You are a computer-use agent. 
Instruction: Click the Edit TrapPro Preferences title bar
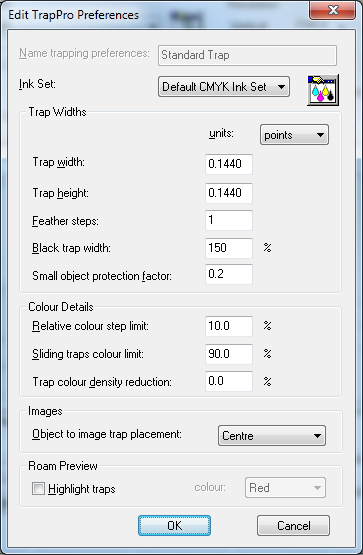coord(156,15)
